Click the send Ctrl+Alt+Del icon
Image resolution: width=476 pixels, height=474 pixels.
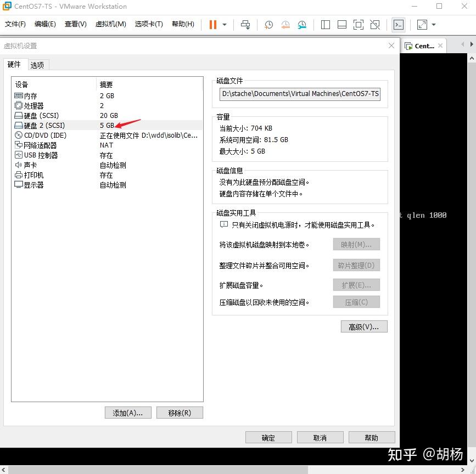pos(245,25)
